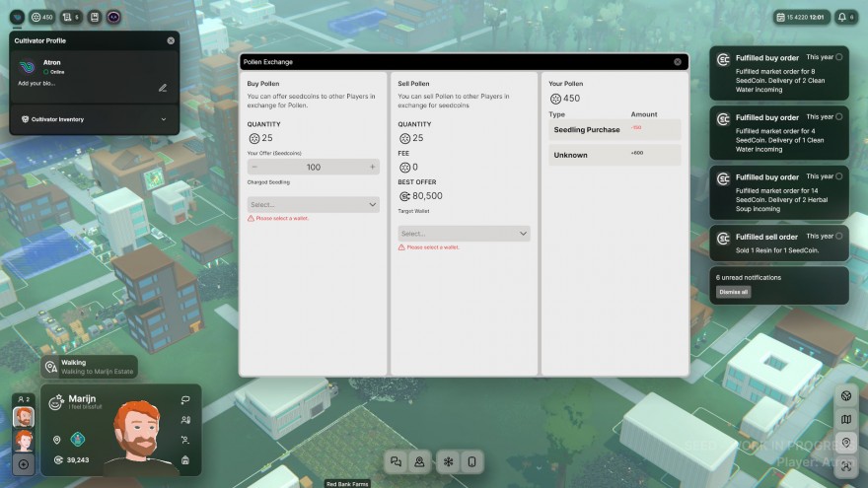Mark the 8 SeedCoin buy order notification read
Screen dimensions: 868x488
click(x=839, y=57)
